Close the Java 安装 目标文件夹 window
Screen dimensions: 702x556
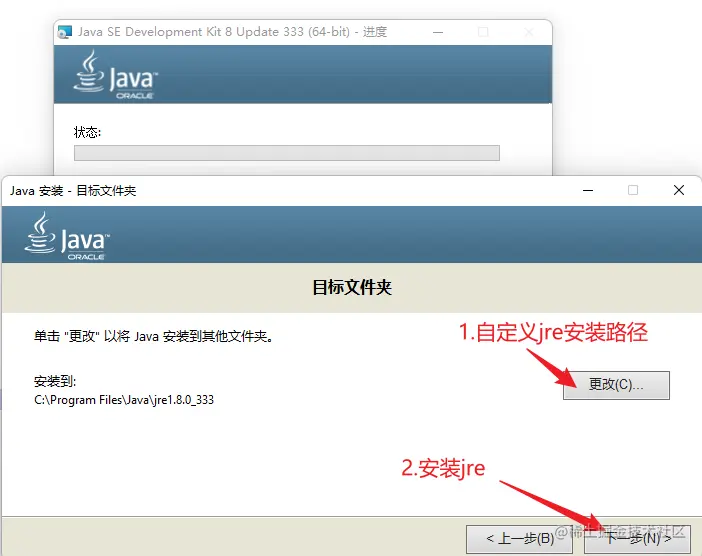point(679,190)
